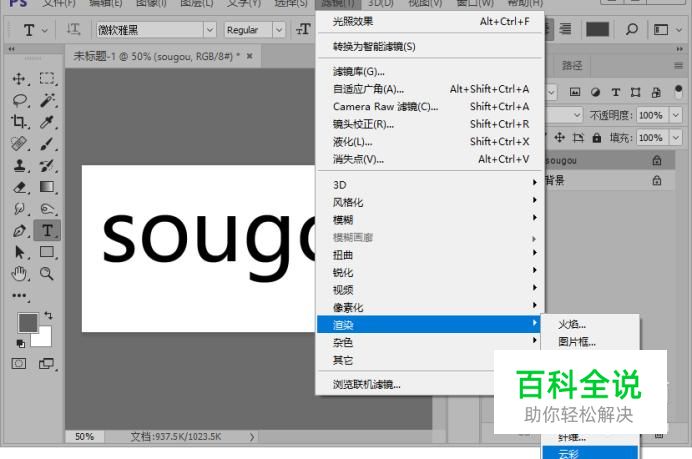This screenshot has width=692, height=459.
Task: Select the Lasso tool
Action: pyautogui.click(x=19, y=100)
